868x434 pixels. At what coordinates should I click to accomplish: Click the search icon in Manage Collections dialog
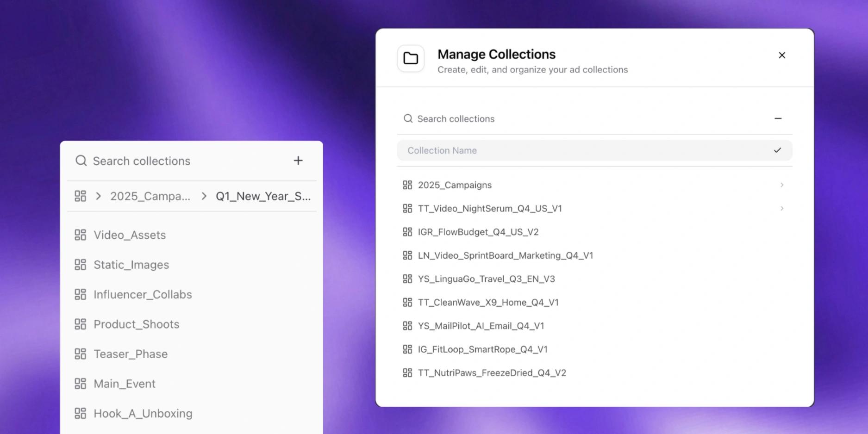(x=407, y=118)
